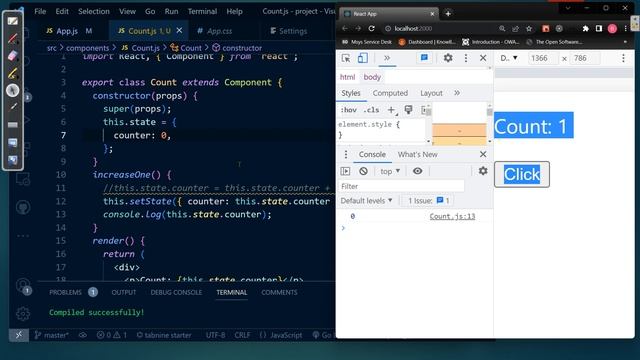Open Chrome profile avatar

[612, 29]
